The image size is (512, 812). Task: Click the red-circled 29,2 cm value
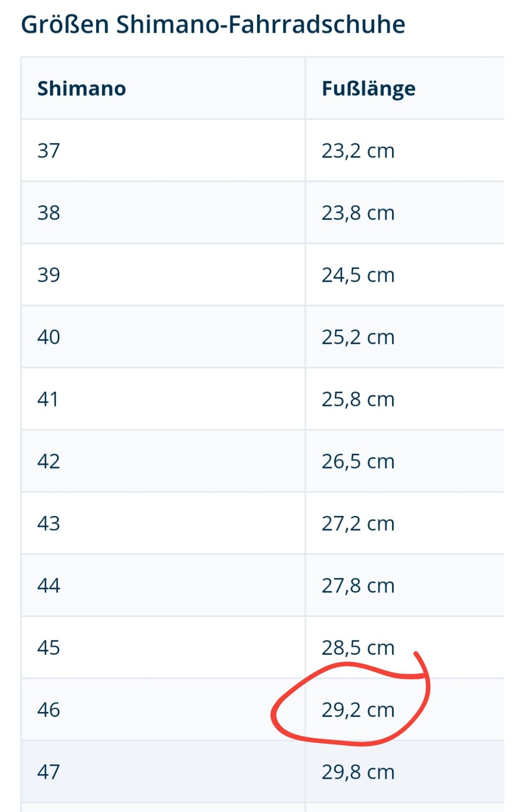coord(358,710)
